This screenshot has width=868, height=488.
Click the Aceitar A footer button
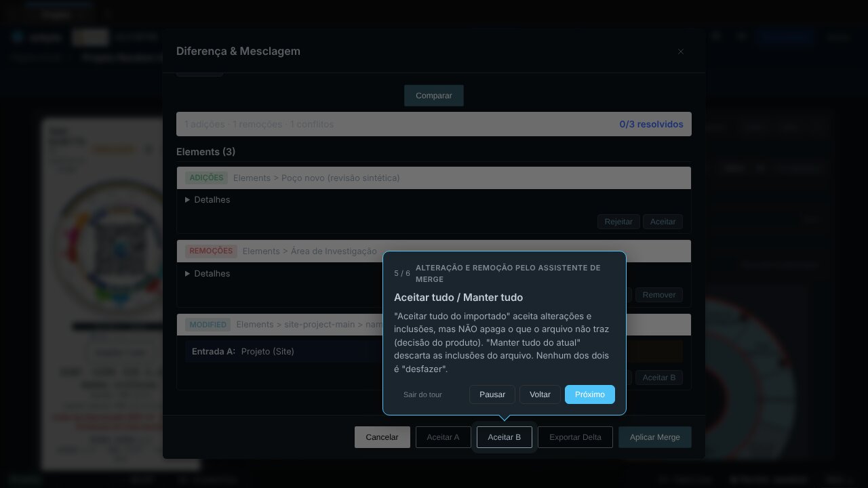pyautogui.click(x=443, y=437)
